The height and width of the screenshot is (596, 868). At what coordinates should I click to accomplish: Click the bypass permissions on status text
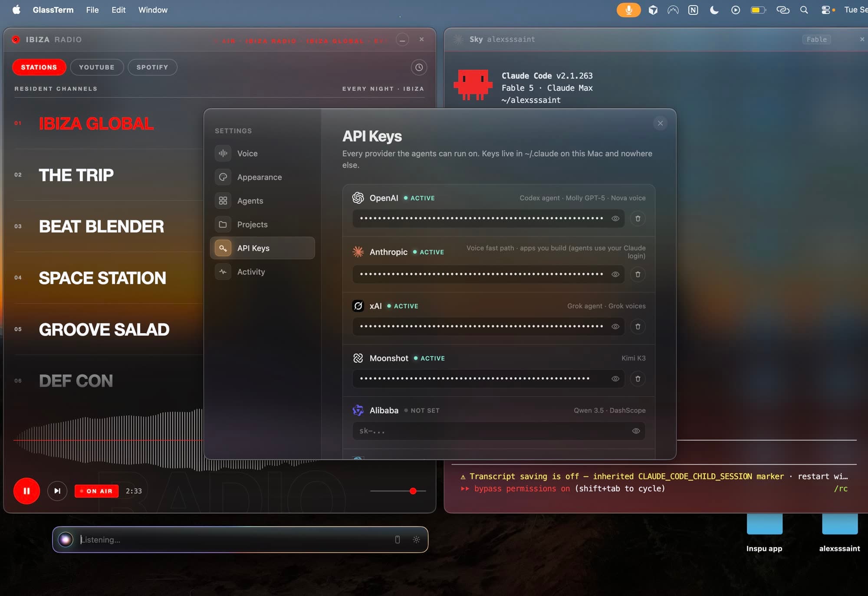[x=522, y=488]
